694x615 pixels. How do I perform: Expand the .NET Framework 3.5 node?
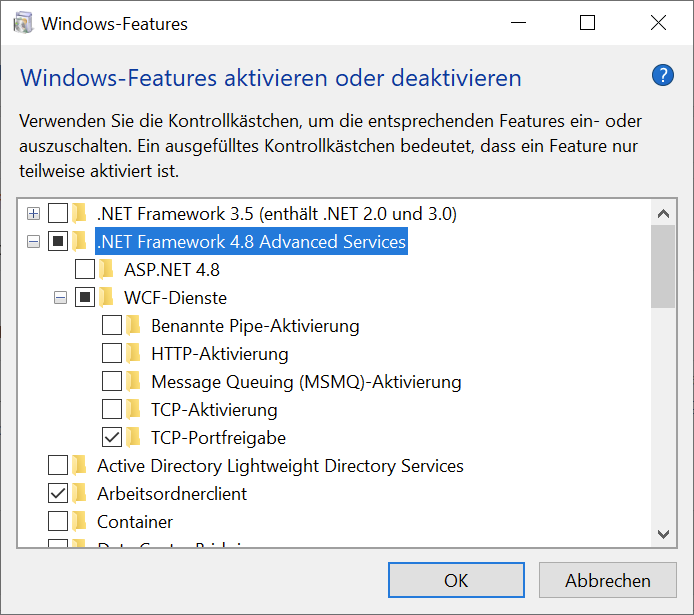tap(33, 213)
